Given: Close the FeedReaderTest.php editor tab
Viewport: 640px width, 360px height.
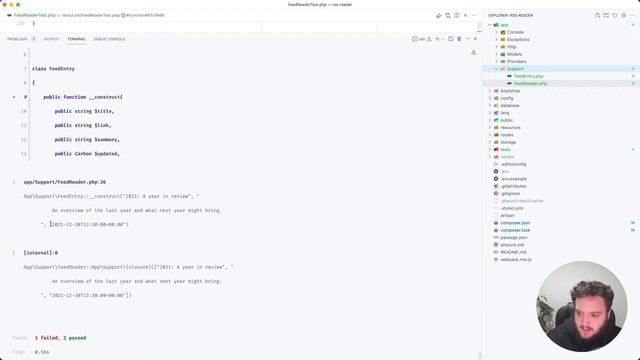Looking at the screenshot, I should (465, 16).
